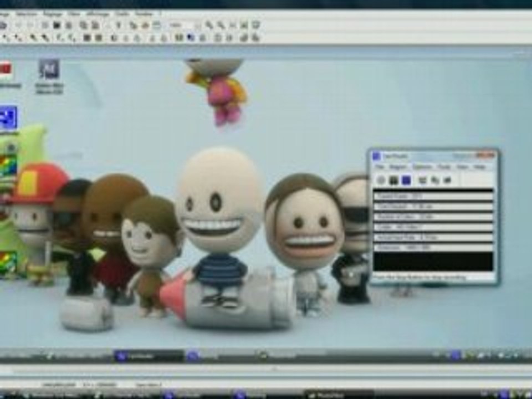The image size is (532, 399).
Task: Open CamStudio's File menu
Action: pos(380,167)
